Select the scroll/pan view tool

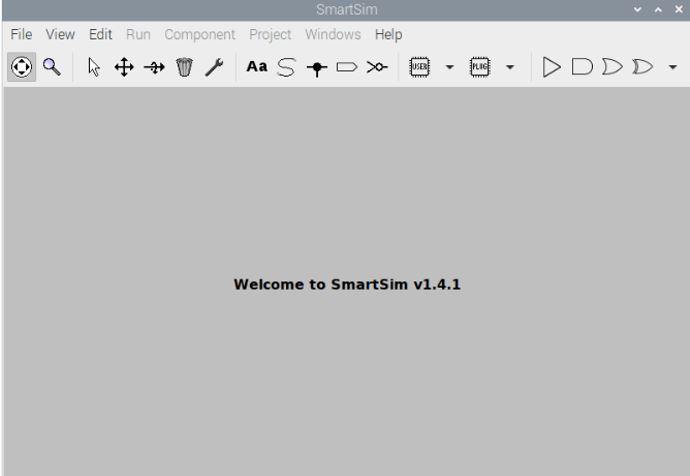[x=21, y=67]
